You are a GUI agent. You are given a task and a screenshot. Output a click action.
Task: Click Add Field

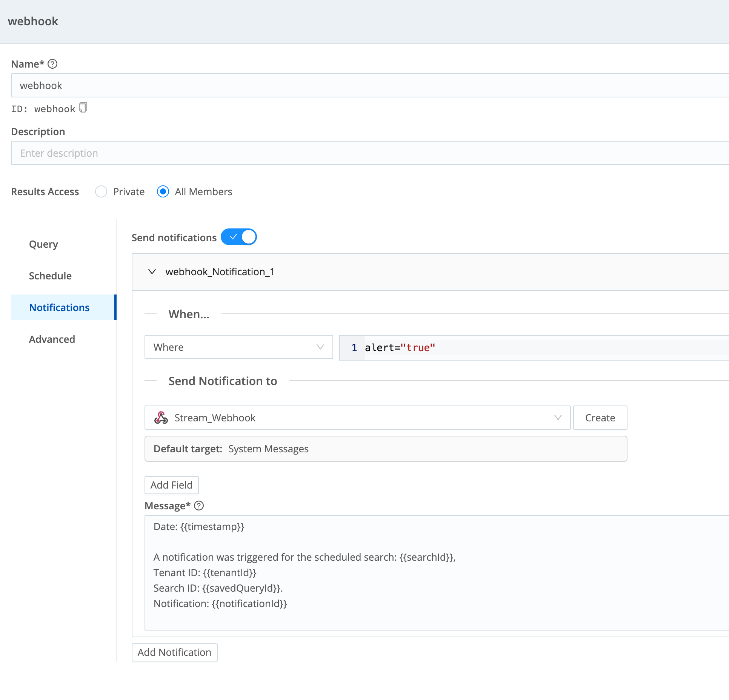171,485
